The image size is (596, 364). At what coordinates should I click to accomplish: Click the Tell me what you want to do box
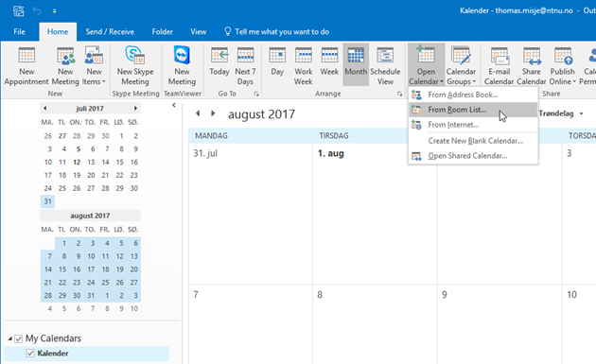coord(276,31)
